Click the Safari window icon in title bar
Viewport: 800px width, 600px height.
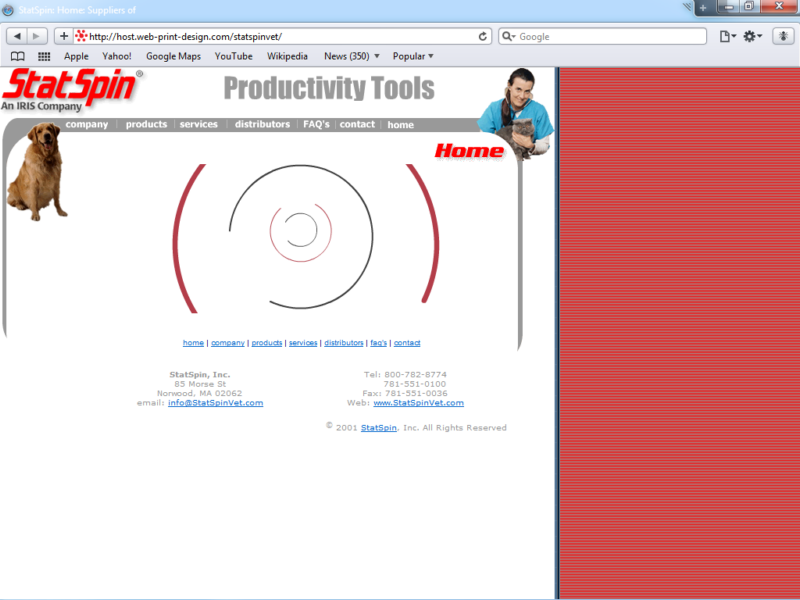point(8,10)
